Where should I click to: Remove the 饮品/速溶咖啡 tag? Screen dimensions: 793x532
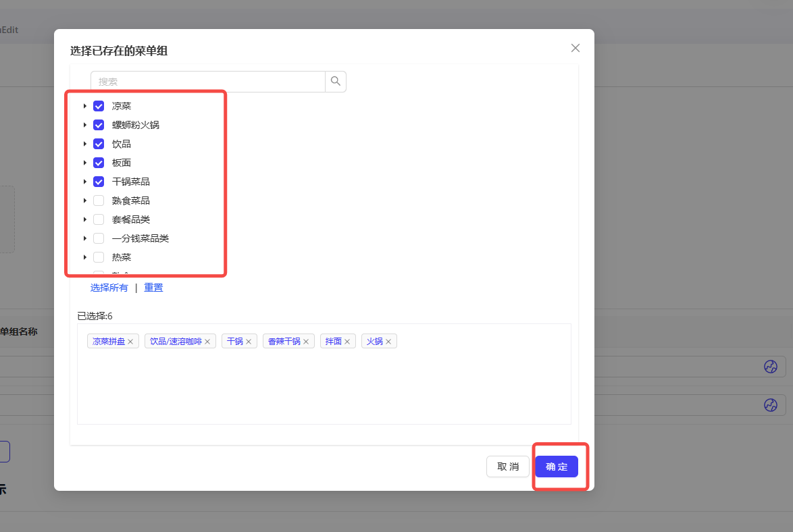[x=207, y=342]
